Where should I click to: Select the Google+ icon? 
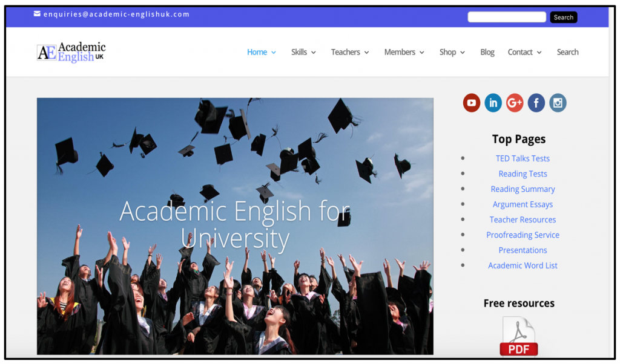(x=515, y=103)
